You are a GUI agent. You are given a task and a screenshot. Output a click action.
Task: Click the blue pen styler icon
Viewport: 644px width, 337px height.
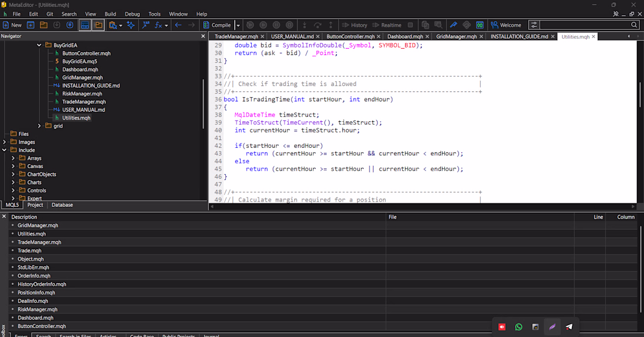(453, 25)
